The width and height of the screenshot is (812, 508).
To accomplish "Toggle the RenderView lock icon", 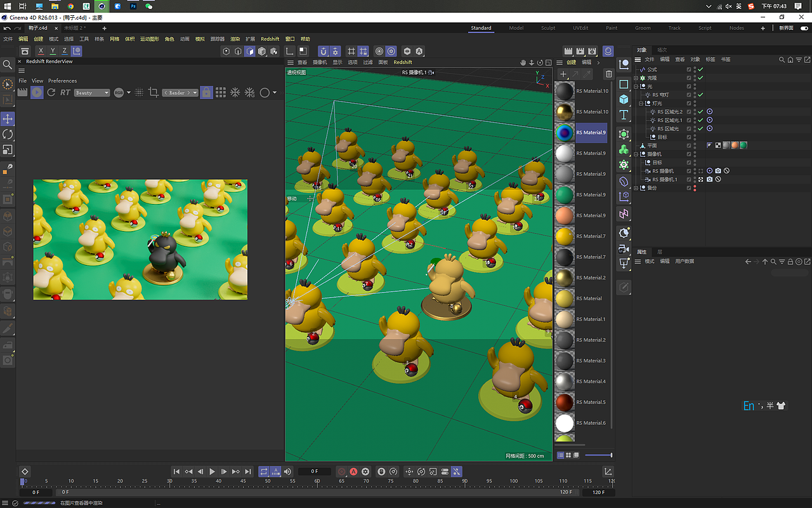I will click(x=206, y=93).
